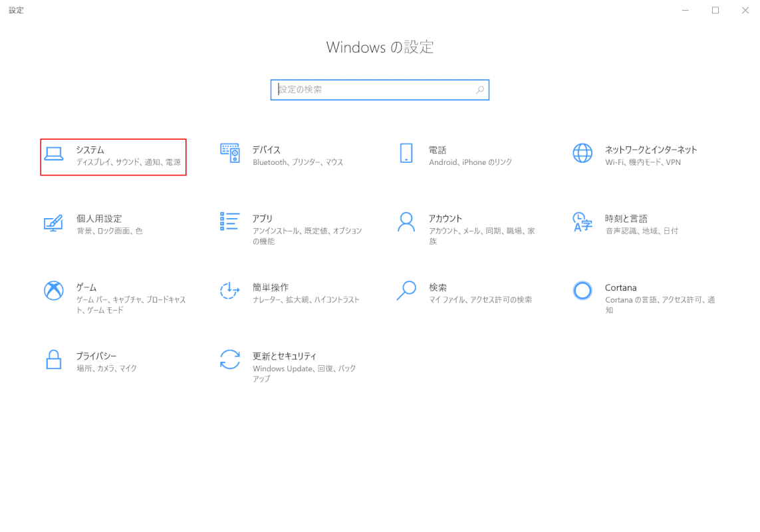The height and width of the screenshot is (532, 760).
Task: Click the text 背景、ロック画面、色
Action: [x=110, y=231]
